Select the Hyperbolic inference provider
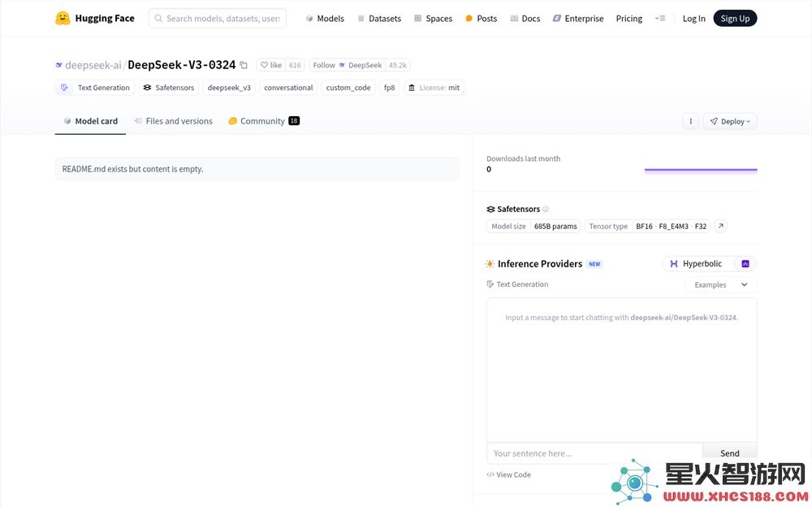Viewport: 812px width, 507px height. click(x=696, y=264)
